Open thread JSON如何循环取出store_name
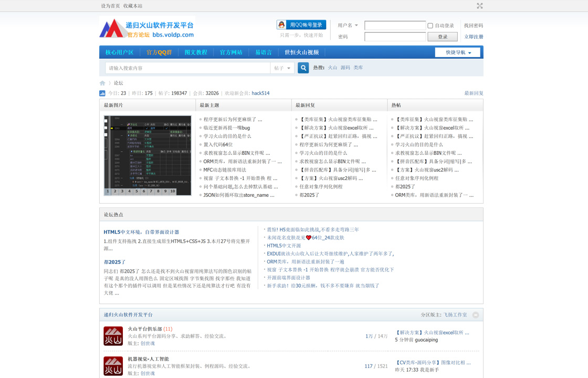 (238, 195)
